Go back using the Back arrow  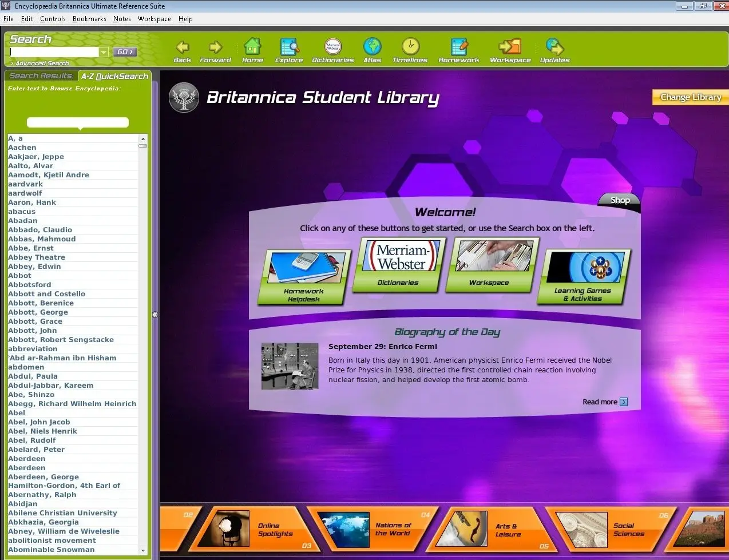click(x=182, y=50)
